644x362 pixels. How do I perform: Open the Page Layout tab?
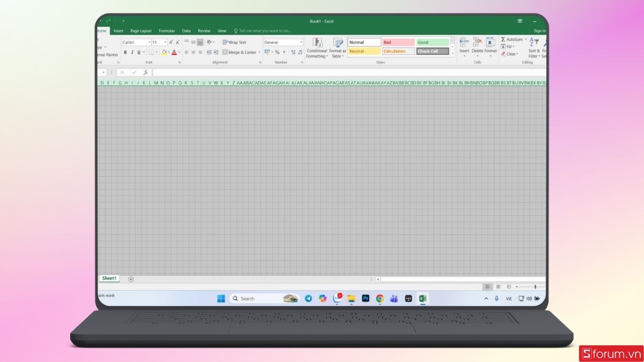click(141, 31)
